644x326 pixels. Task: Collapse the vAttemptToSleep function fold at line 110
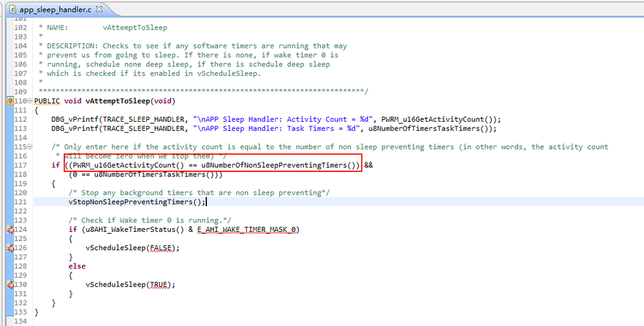pyautogui.click(x=30, y=101)
